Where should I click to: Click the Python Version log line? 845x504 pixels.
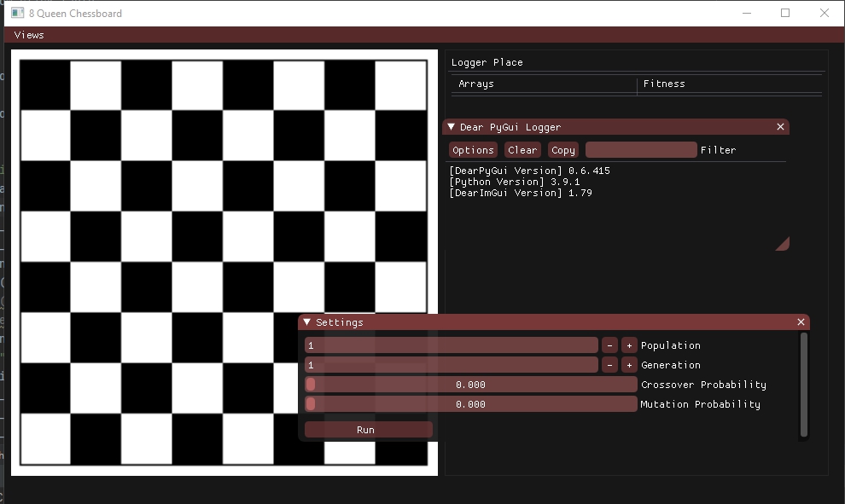515,182
